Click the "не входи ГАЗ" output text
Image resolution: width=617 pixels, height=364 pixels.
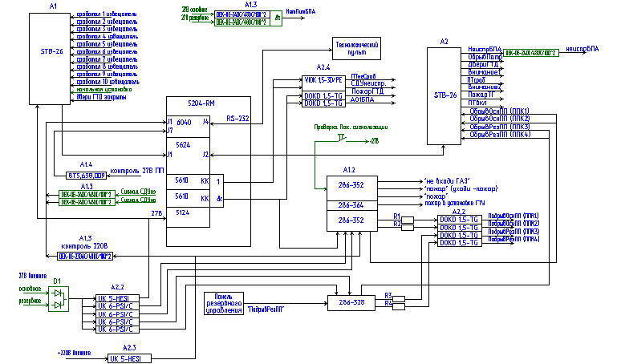point(447,181)
